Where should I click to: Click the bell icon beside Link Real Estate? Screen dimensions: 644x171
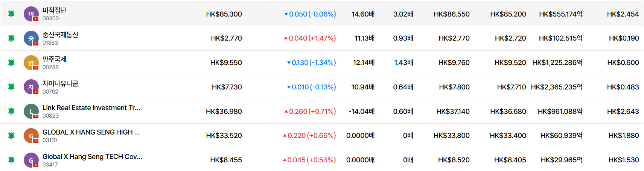11,111
